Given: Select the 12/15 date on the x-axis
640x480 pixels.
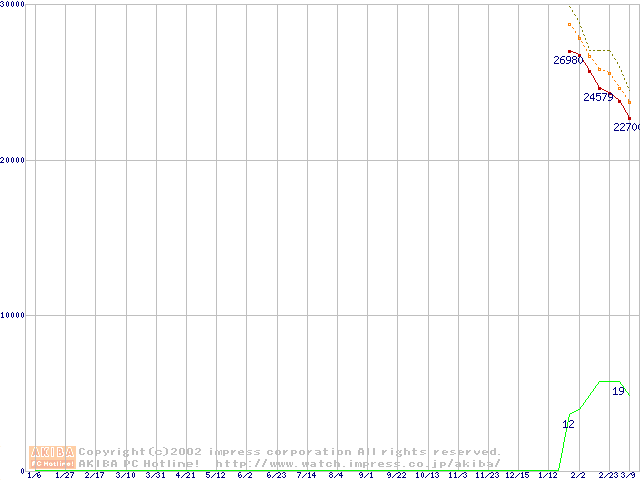Looking at the screenshot, I should 517,475.
